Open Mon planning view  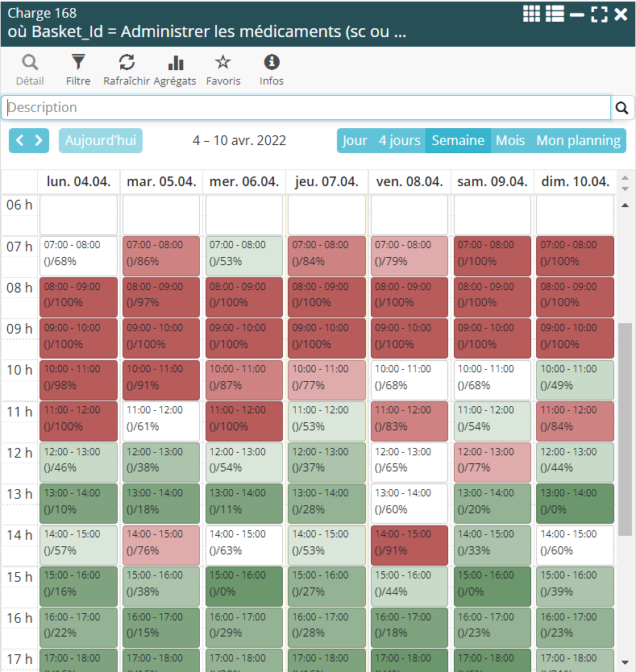coord(579,140)
